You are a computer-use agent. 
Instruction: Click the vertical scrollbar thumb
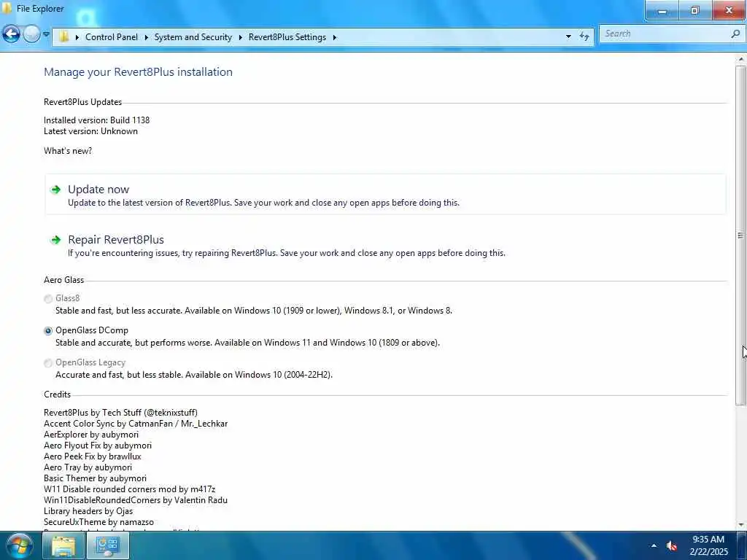coord(740,236)
